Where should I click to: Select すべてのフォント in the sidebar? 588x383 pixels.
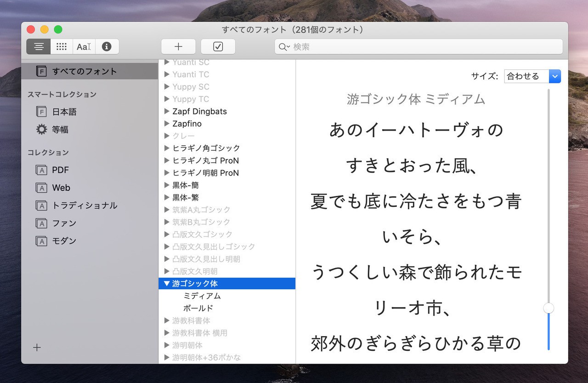point(85,71)
